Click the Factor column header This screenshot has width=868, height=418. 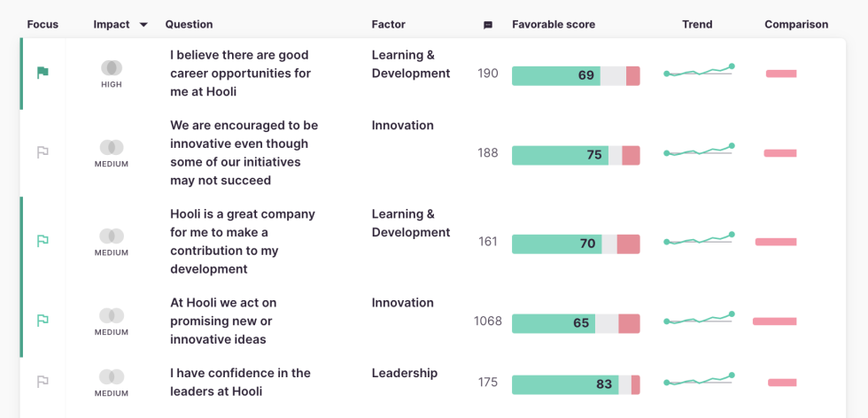point(389,25)
